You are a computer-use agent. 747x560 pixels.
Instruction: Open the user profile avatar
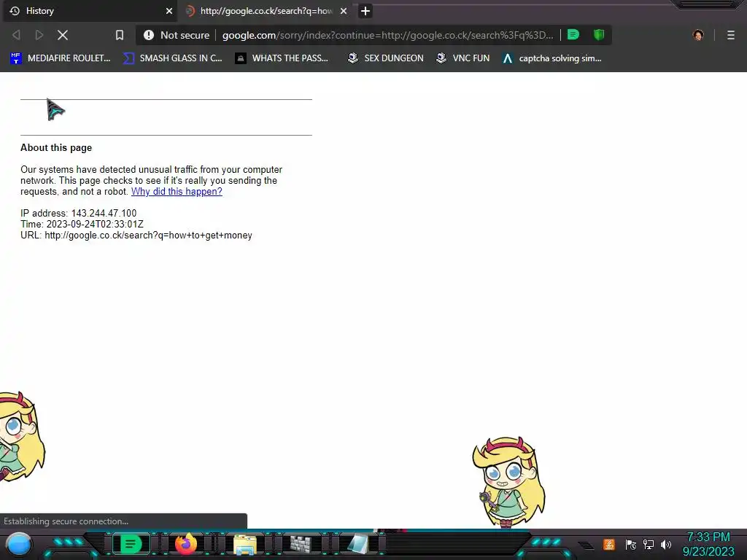click(698, 35)
